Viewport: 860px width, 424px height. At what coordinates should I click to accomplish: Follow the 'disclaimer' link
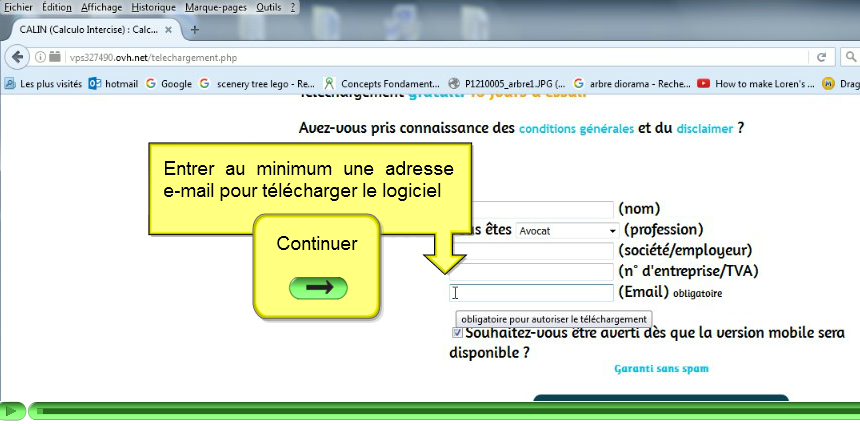[705, 129]
